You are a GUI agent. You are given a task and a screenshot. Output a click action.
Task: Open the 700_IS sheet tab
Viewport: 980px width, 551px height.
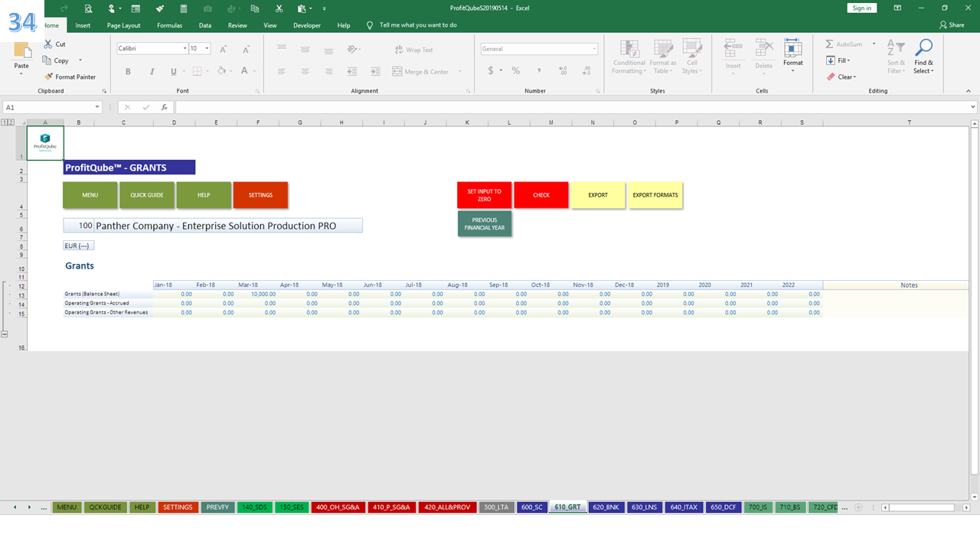point(758,507)
